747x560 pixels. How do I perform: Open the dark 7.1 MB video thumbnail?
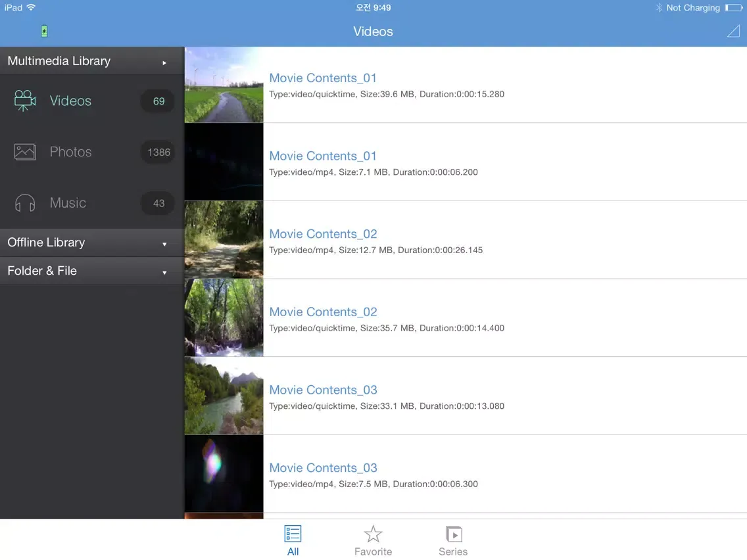(224, 162)
